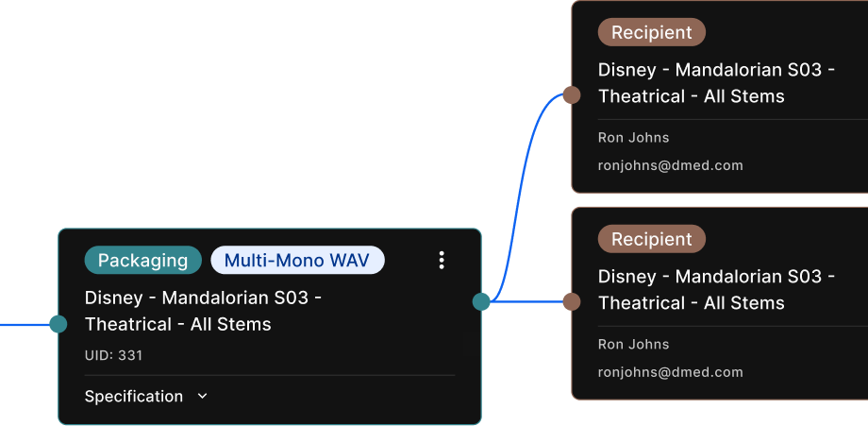
Task: Click the lower Recipient badge
Action: pos(652,239)
